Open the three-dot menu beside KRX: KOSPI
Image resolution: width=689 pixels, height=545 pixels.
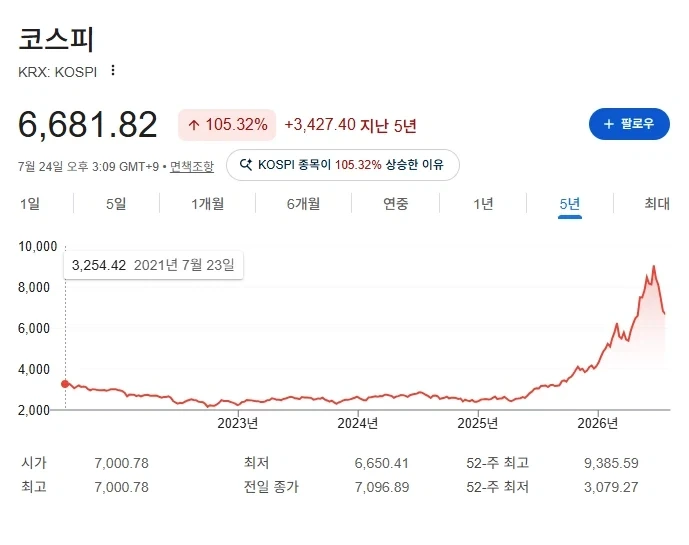point(113,70)
